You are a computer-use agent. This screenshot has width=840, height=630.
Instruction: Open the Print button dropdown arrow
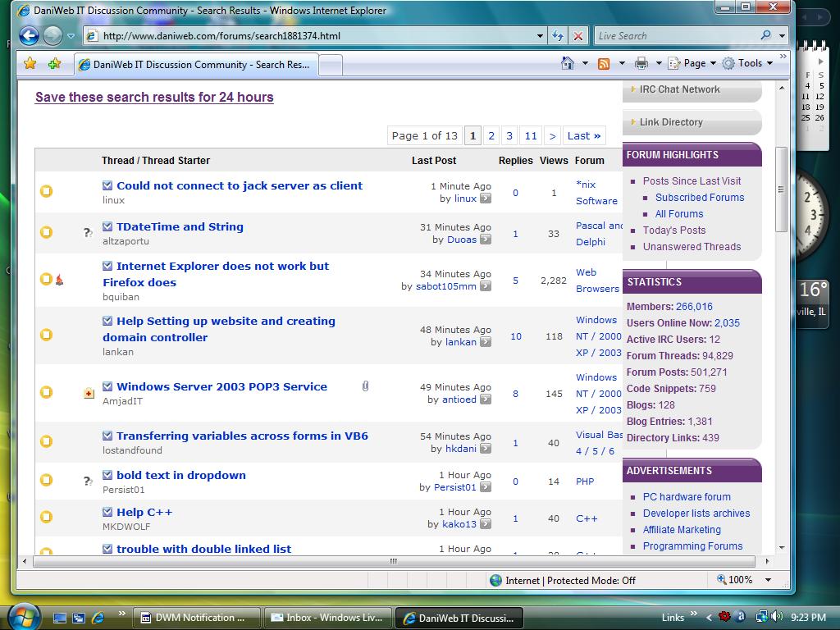point(659,63)
